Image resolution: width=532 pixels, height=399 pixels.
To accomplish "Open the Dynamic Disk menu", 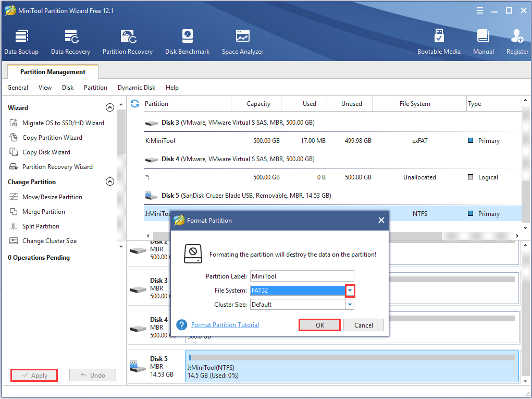I will pyautogui.click(x=137, y=88).
